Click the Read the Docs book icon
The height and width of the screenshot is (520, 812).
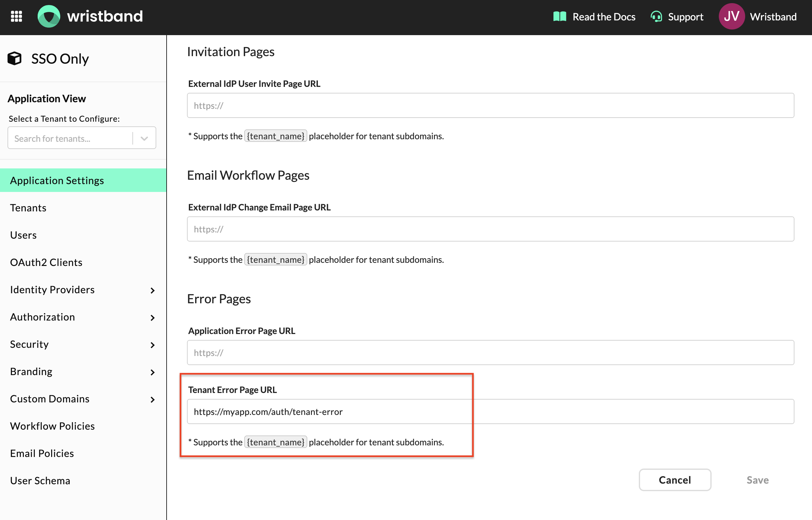pyautogui.click(x=559, y=17)
